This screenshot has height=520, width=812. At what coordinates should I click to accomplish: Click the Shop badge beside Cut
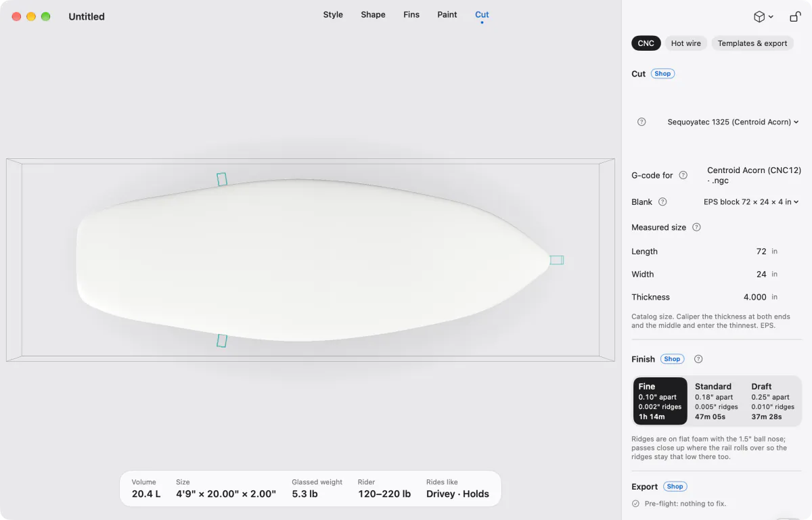[663, 74]
